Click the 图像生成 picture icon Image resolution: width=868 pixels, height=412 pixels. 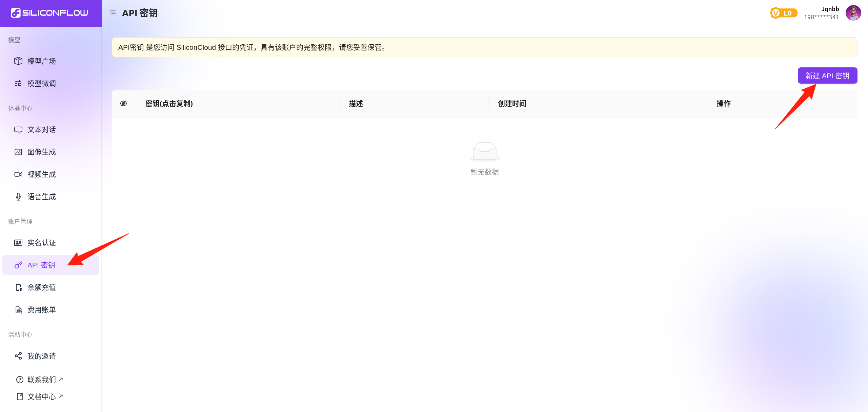pos(18,152)
